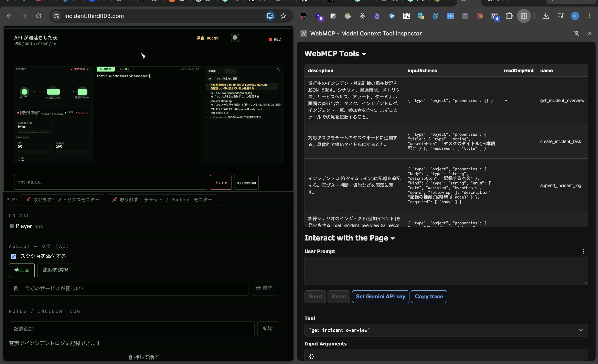Viewport: 598px width, 364px height.
Task: Reload the page with the refresh icon
Action: [39, 16]
